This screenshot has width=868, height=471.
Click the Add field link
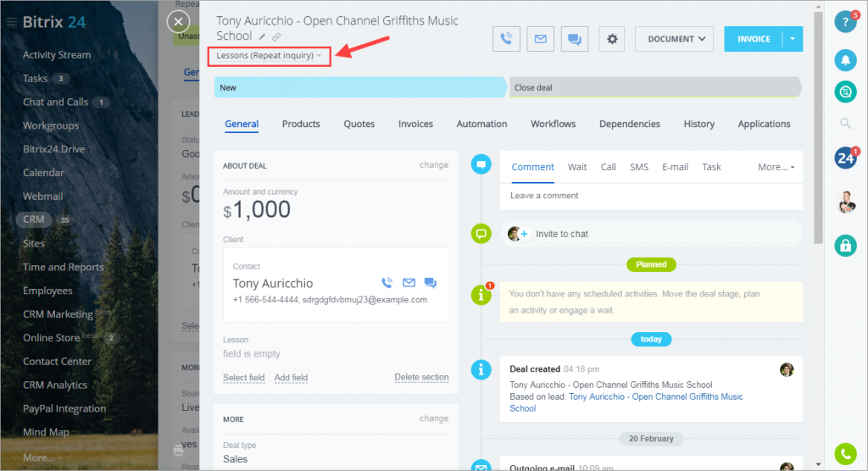click(292, 378)
